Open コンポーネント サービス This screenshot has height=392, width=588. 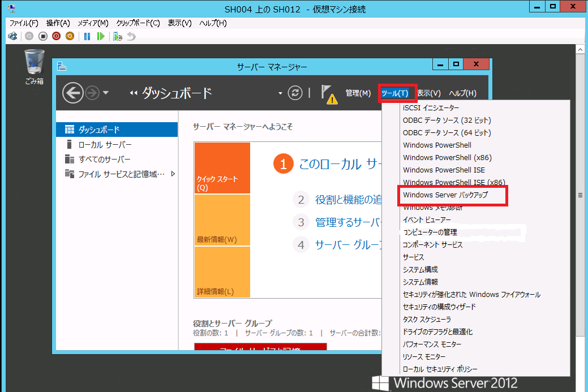pos(432,245)
